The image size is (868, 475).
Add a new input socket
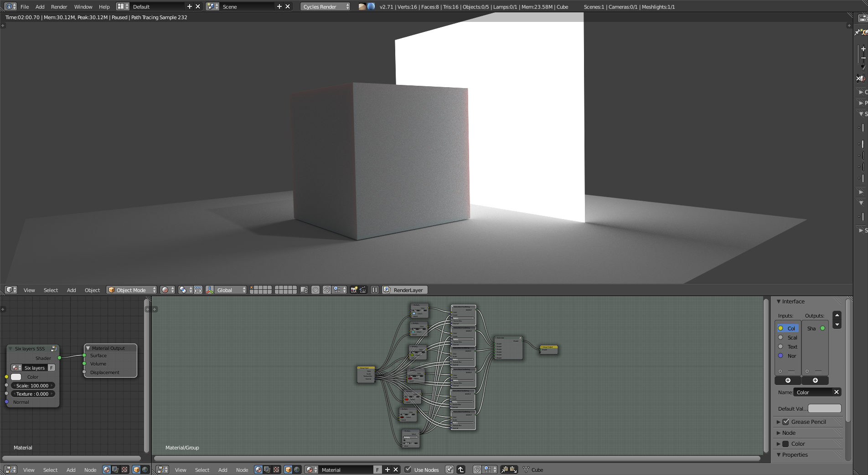coord(788,380)
